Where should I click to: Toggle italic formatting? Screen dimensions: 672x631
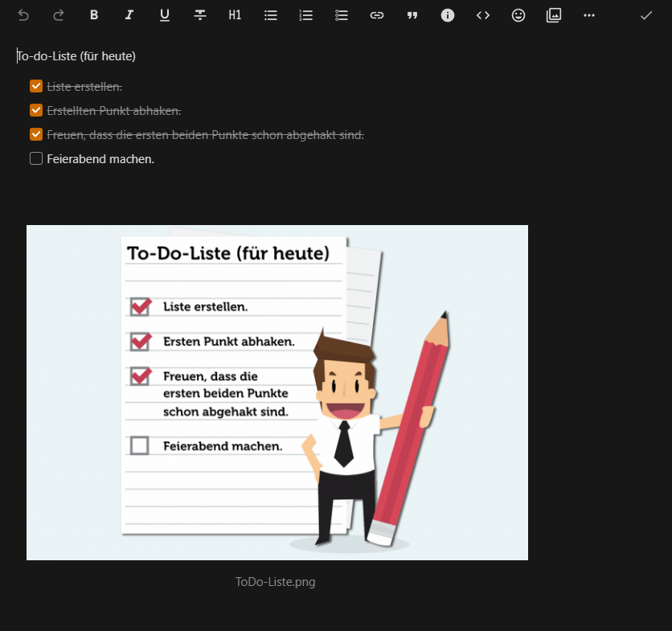coord(129,15)
